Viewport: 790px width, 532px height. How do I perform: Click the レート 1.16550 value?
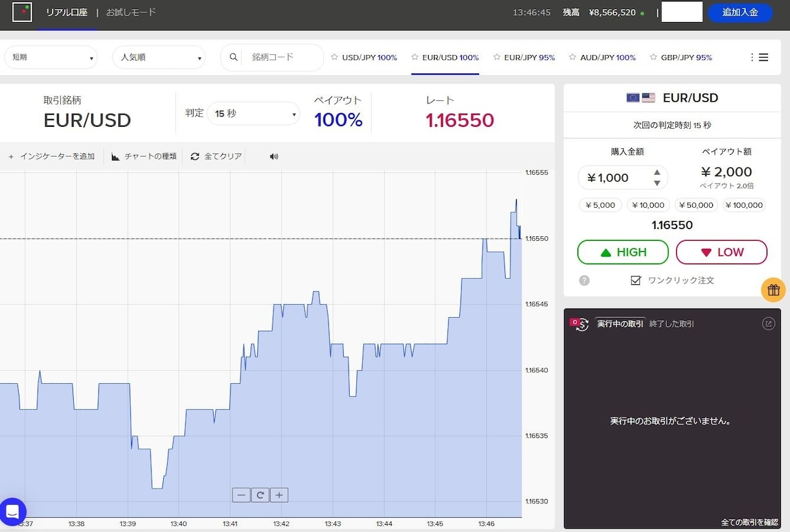pyautogui.click(x=460, y=120)
